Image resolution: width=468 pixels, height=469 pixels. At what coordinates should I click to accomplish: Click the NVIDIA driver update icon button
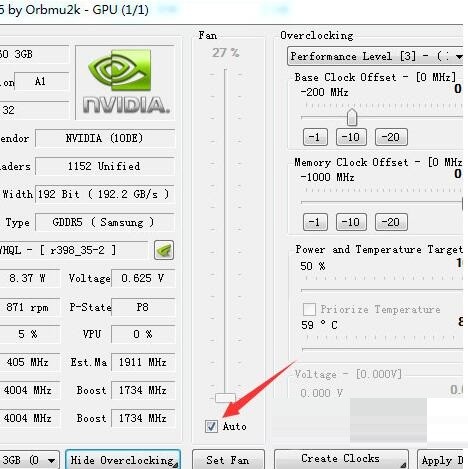(164, 250)
